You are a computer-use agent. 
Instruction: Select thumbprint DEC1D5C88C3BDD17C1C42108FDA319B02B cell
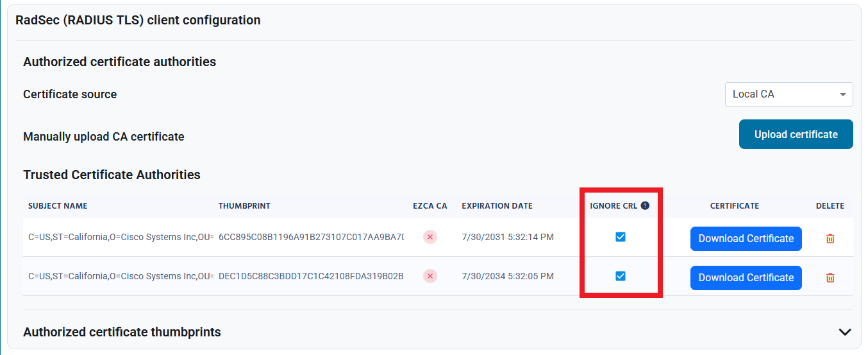click(x=311, y=276)
